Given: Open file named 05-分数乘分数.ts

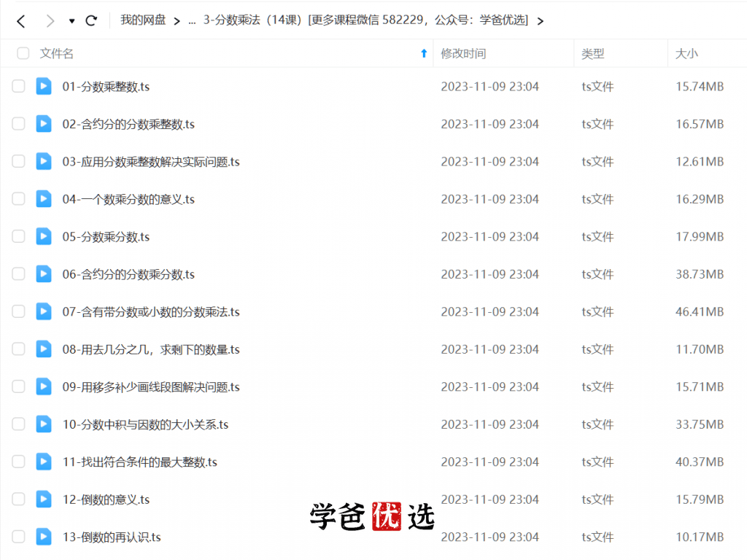Looking at the screenshot, I should (x=106, y=237).
